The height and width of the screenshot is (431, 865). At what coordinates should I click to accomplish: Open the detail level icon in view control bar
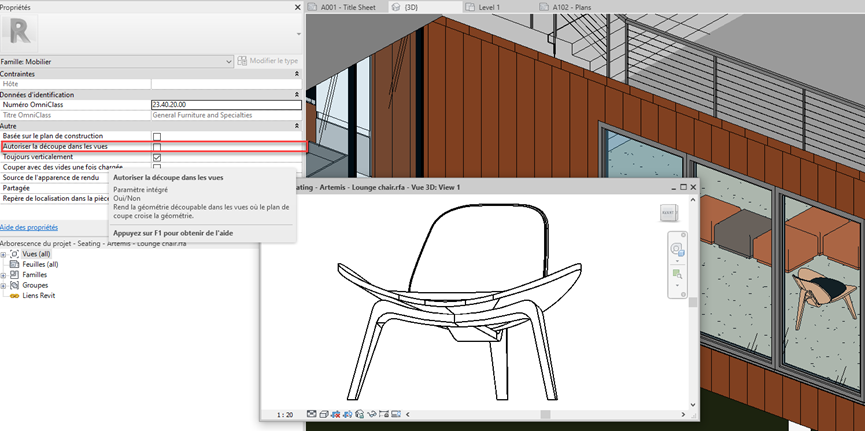[311, 413]
